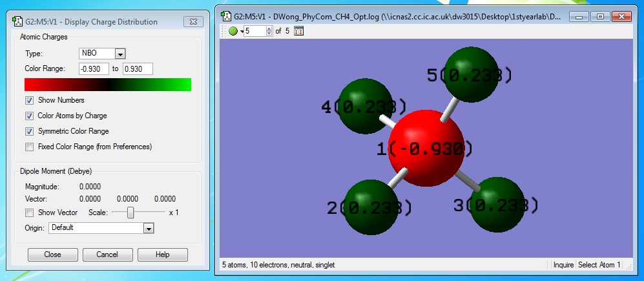Viewport: 644px width, 281px height.
Task: Click the Help button
Action: tap(163, 255)
